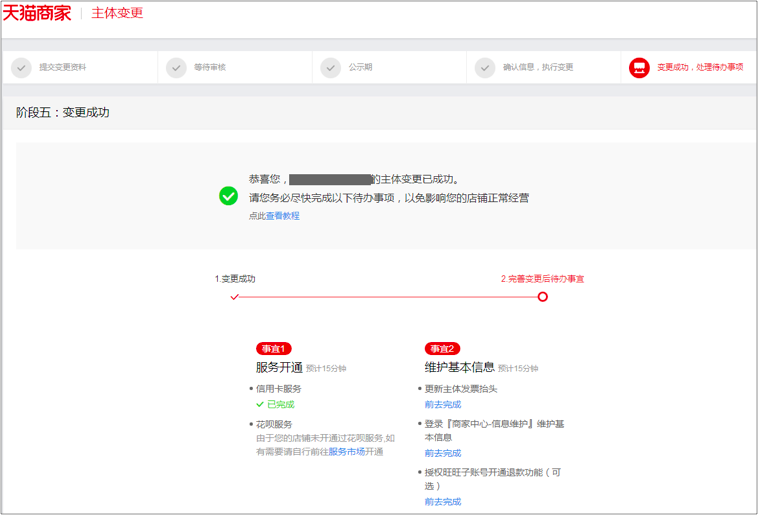758x515 pixels.
Task: Click the green success checkmark icon
Action: [x=229, y=196]
